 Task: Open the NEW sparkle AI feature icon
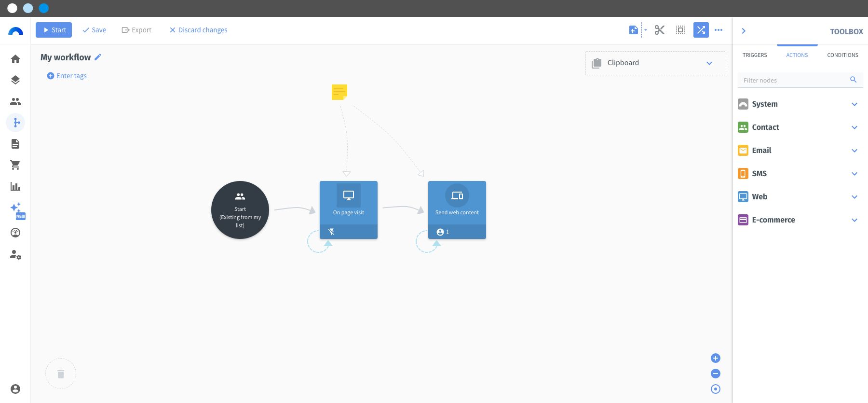pos(17,210)
